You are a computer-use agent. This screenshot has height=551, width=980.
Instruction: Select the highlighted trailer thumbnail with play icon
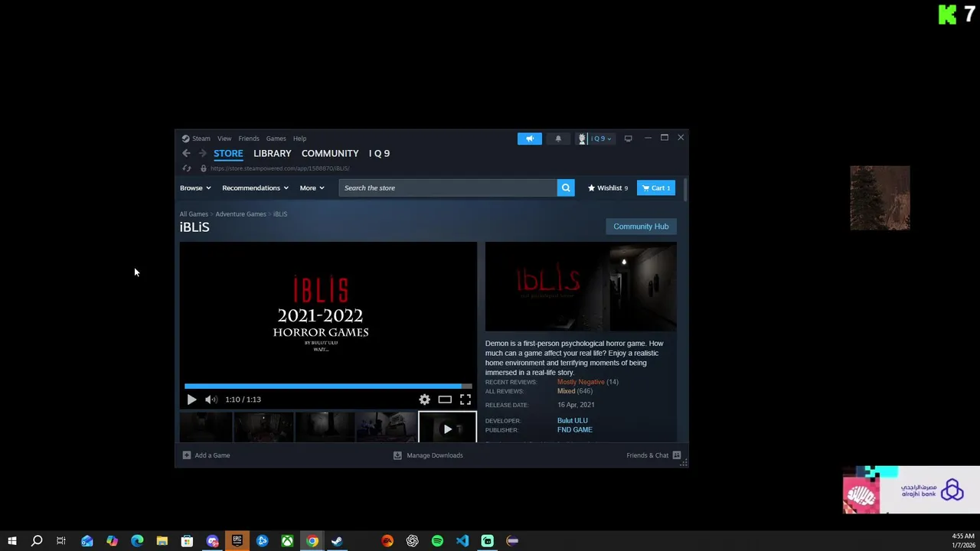pyautogui.click(x=448, y=429)
